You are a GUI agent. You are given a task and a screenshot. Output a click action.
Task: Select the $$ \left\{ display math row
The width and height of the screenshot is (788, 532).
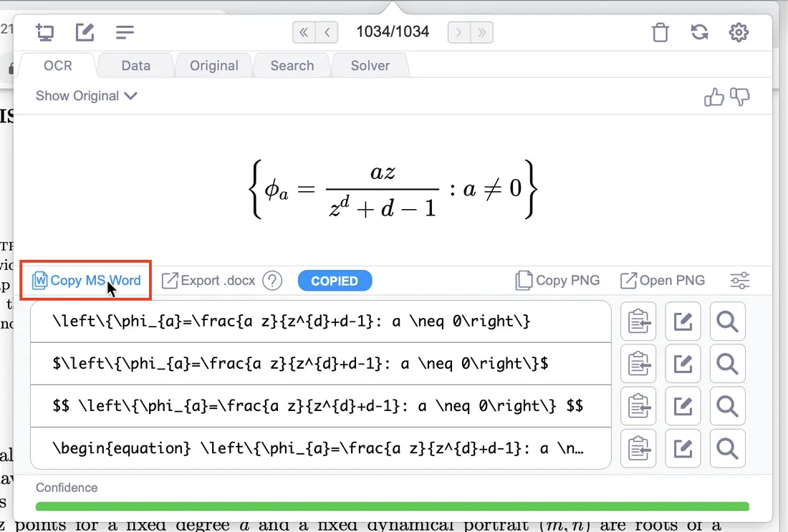pyautogui.click(x=321, y=406)
